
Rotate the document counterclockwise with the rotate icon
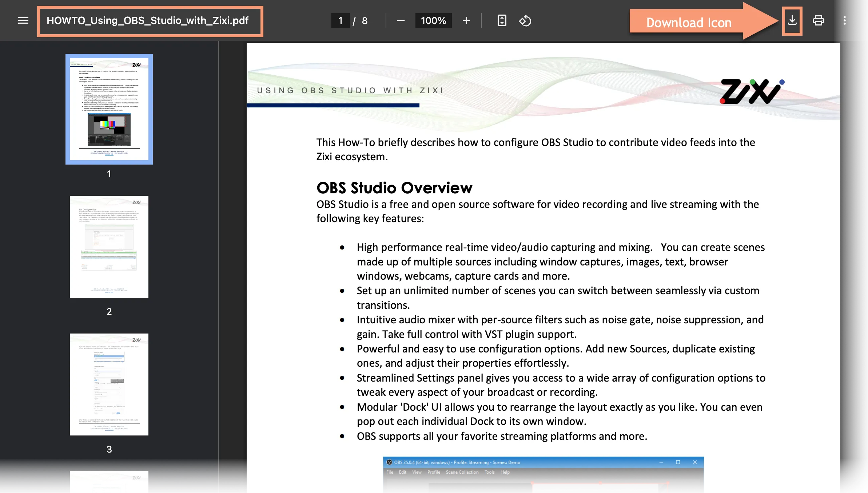point(525,21)
